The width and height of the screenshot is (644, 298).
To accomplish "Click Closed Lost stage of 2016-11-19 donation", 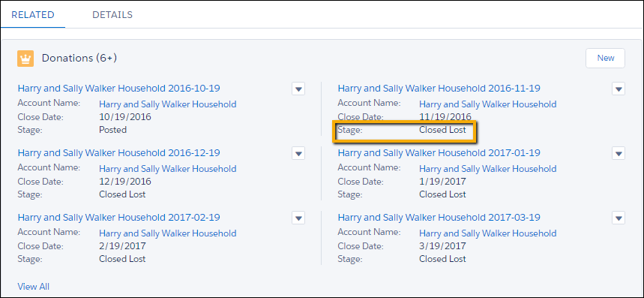I will (443, 130).
